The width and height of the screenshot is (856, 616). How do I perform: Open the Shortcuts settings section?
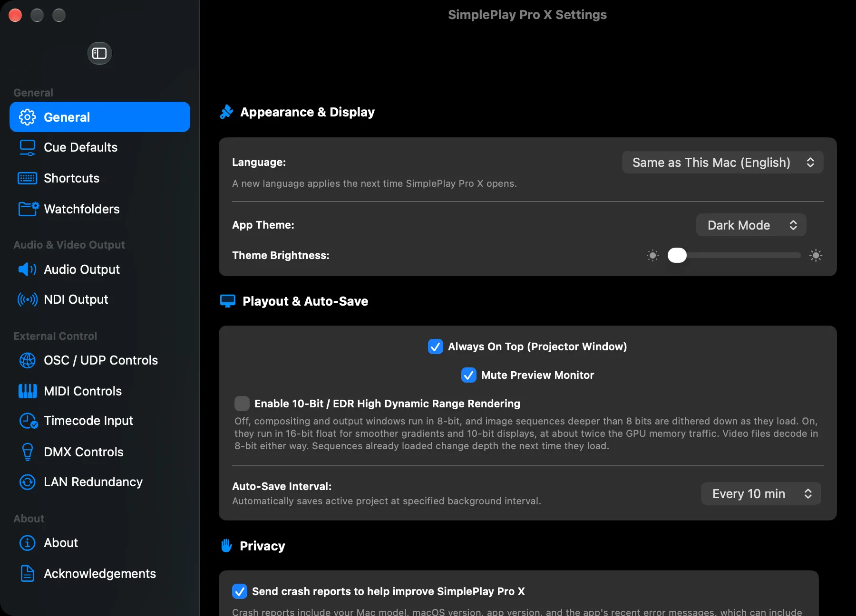pyautogui.click(x=100, y=178)
